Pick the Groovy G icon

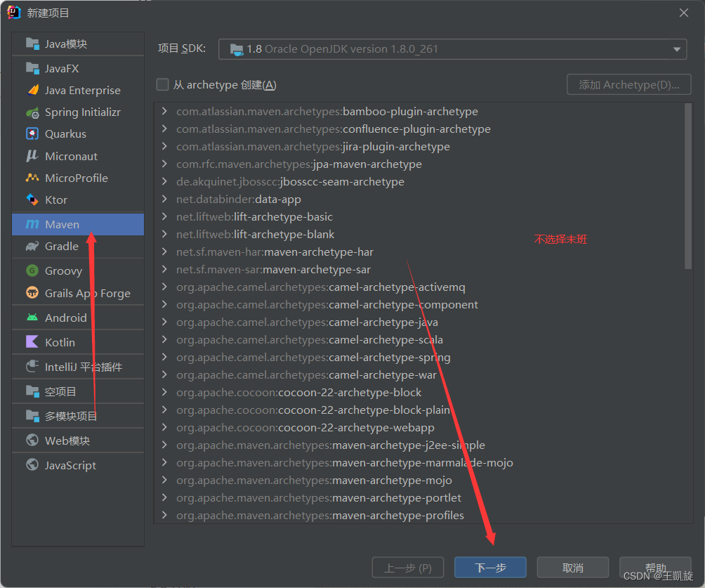pos(32,270)
